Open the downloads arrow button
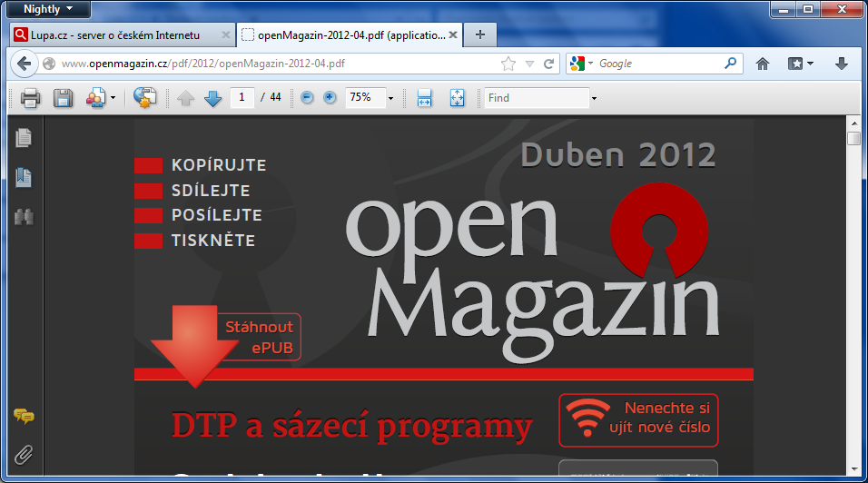 coord(842,64)
